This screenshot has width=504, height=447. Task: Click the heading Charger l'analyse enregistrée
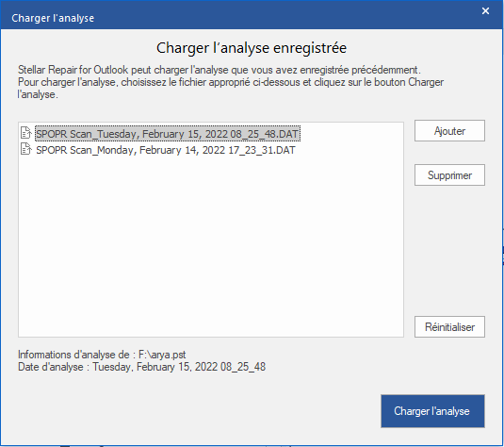[252, 48]
